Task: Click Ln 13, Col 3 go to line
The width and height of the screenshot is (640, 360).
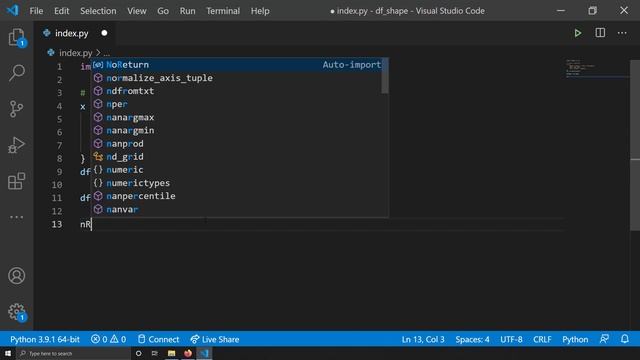Action: coord(423,339)
